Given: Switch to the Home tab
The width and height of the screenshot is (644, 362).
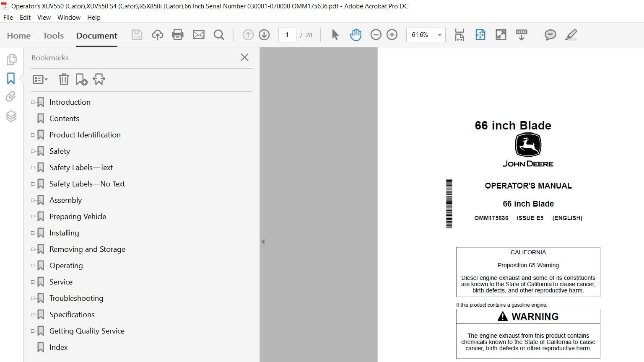Looking at the screenshot, I should (19, 36).
